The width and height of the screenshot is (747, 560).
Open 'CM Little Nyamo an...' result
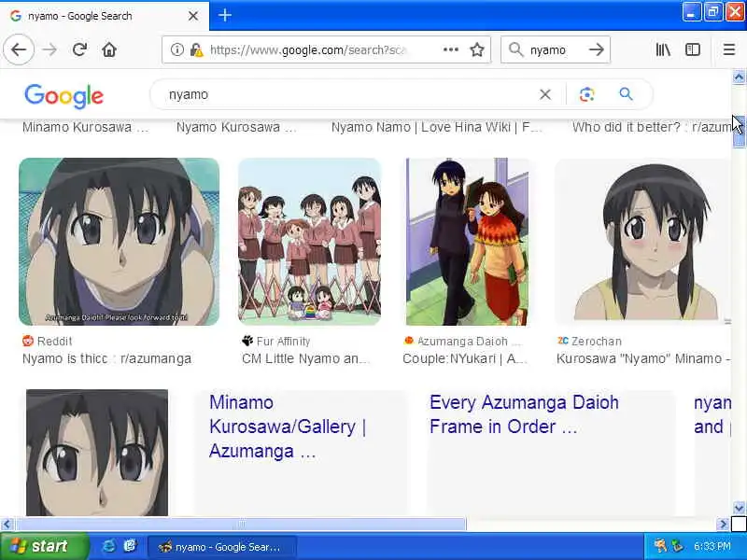pos(305,358)
